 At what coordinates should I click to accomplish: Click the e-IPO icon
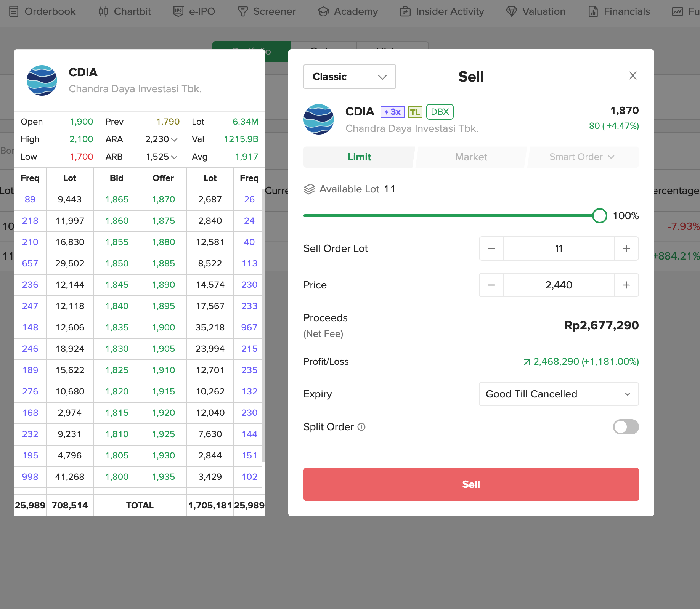coord(178,12)
